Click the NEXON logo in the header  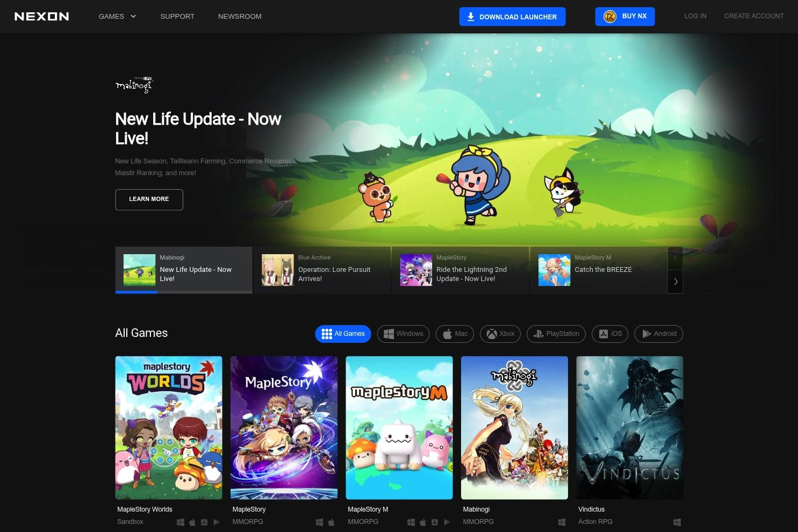41,16
